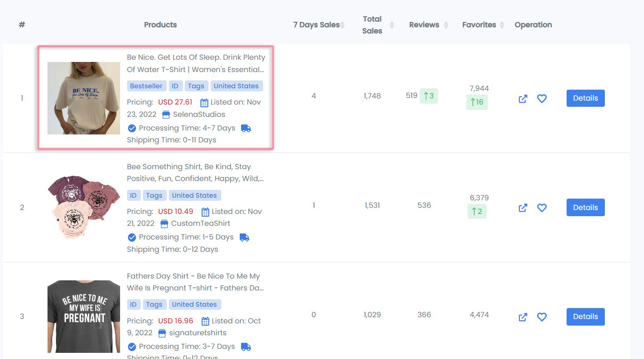The image size is (644, 359).
Task: Open Be Nice Get Lots Of Sleep title
Action: [x=196, y=63]
